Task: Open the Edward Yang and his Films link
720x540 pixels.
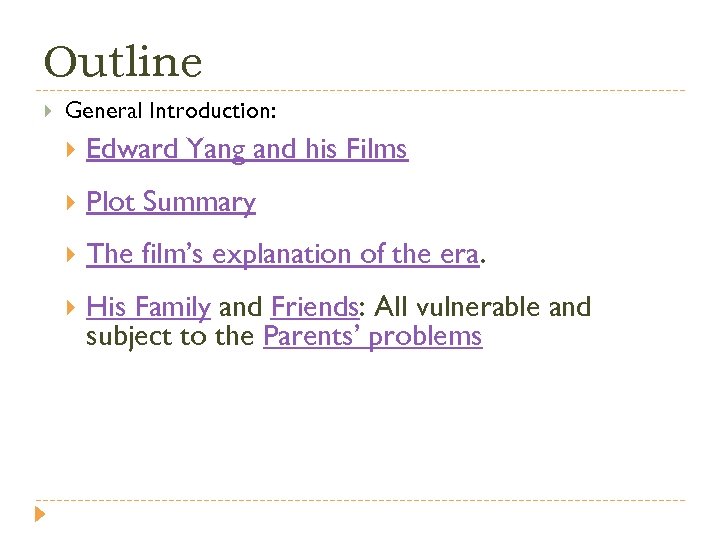Action: point(247,150)
